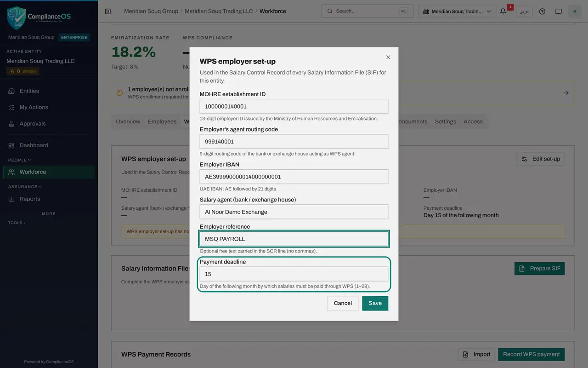
Task: Click the ComplianceOS logo
Action: click(39, 17)
